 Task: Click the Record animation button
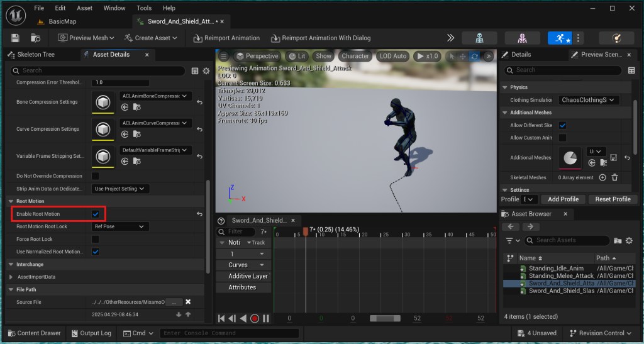pyautogui.click(x=255, y=318)
